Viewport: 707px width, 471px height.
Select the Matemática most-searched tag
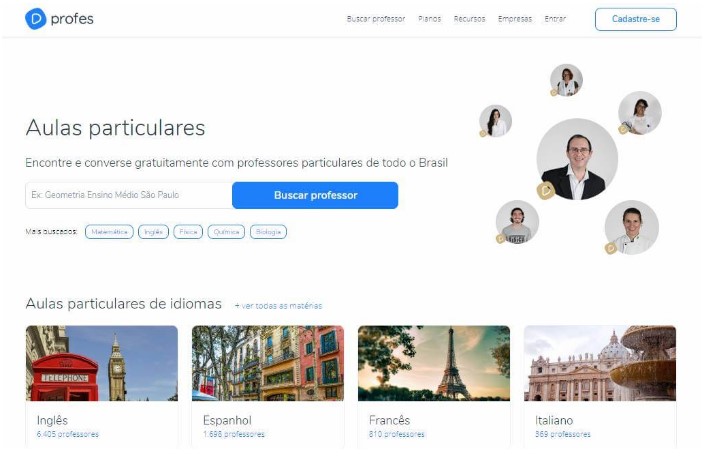109,232
